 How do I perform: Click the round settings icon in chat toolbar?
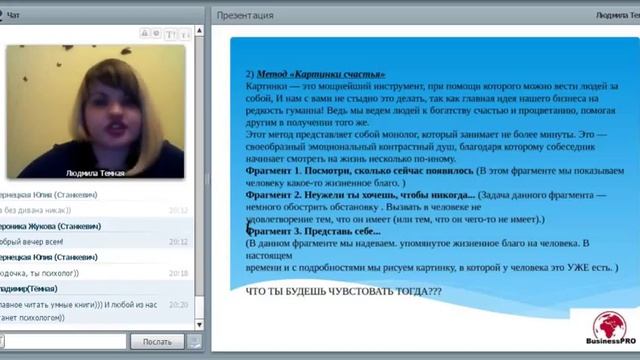coord(156,33)
